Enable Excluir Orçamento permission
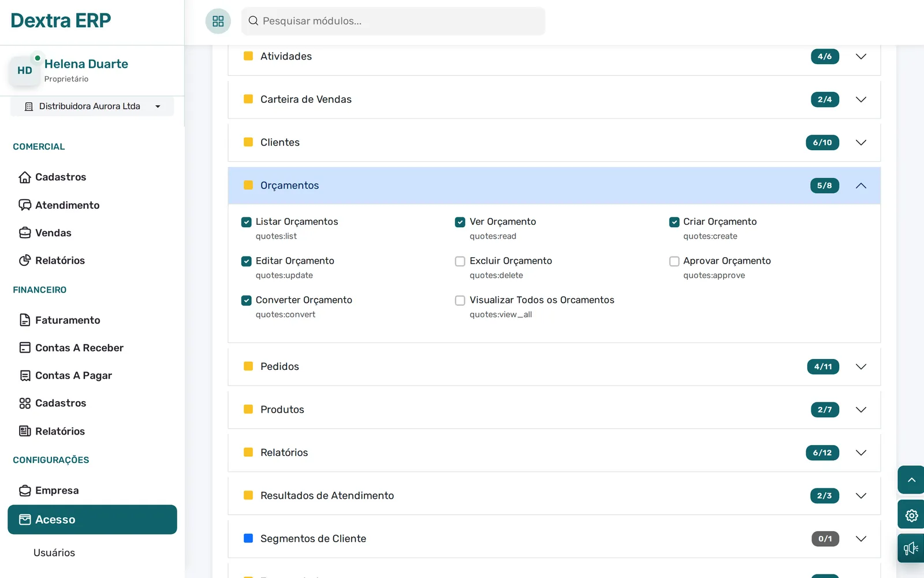This screenshot has height=578, width=924. coord(460,261)
